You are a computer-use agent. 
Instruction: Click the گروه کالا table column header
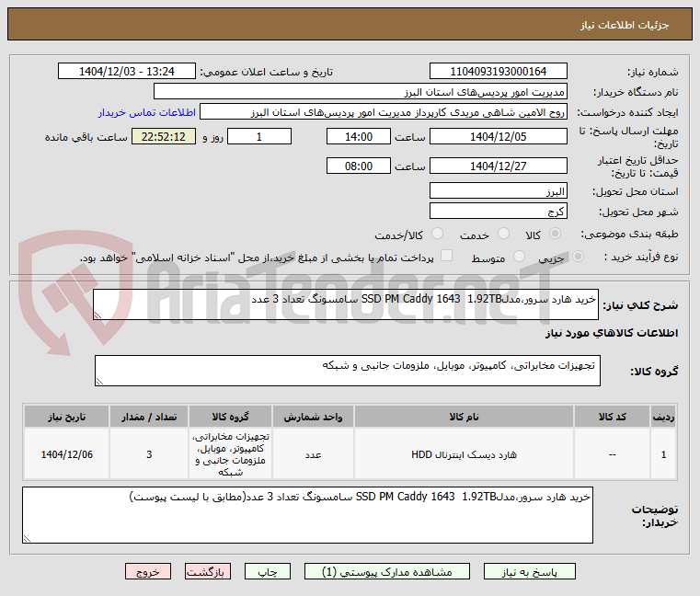click(230, 417)
